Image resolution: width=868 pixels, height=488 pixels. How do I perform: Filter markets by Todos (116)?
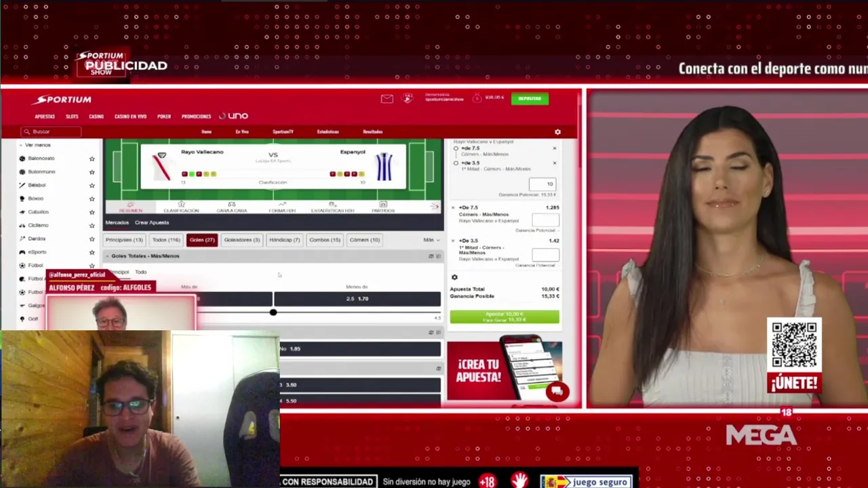tap(166, 240)
